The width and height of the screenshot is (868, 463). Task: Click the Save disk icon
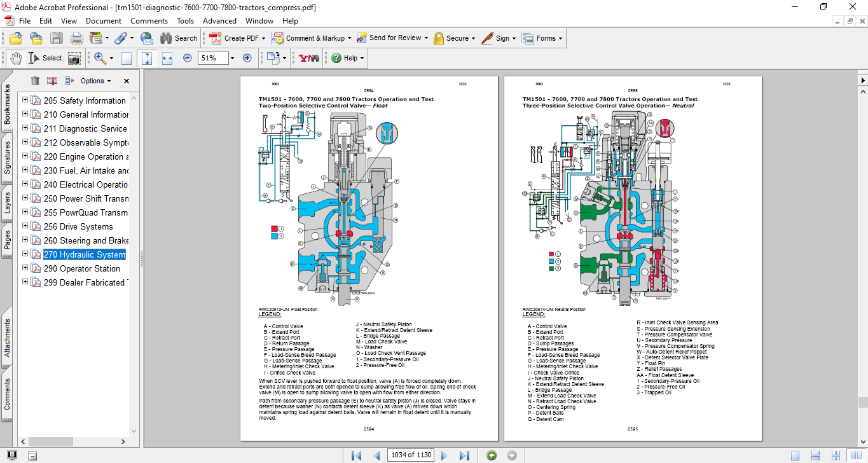tap(57, 38)
